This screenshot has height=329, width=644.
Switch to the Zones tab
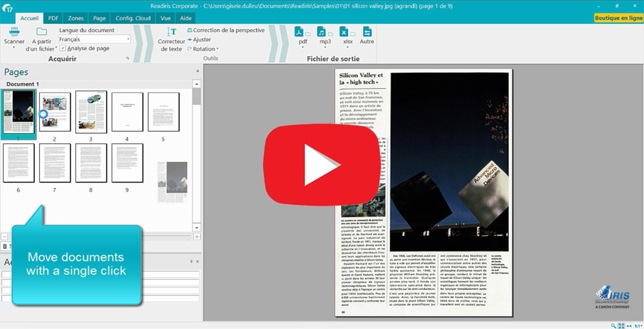pos(75,18)
